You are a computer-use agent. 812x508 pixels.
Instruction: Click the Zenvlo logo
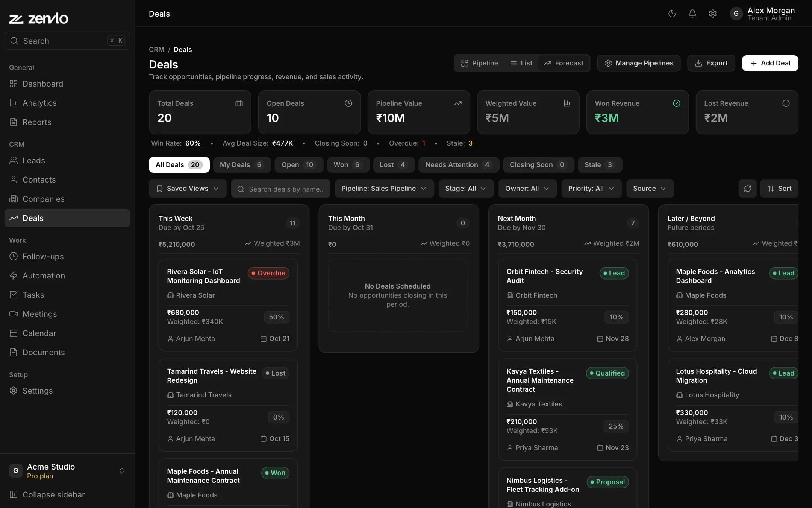tap(39, 18)
